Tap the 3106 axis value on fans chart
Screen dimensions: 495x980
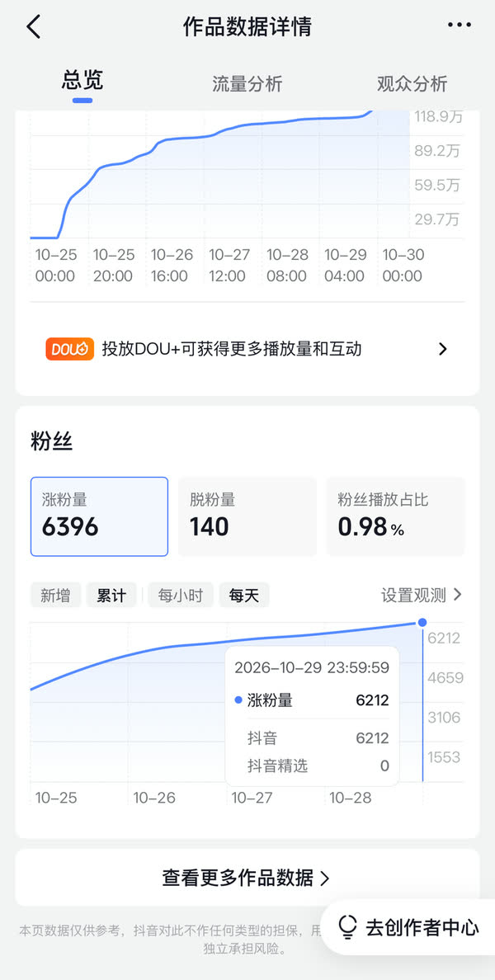tap(445, 717)
